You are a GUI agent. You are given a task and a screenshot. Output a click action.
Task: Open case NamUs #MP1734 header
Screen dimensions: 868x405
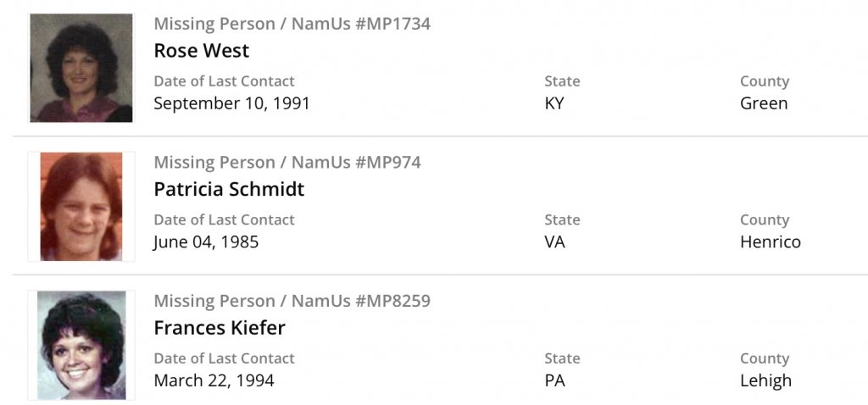pyautogui.click(x=292, y=24)
